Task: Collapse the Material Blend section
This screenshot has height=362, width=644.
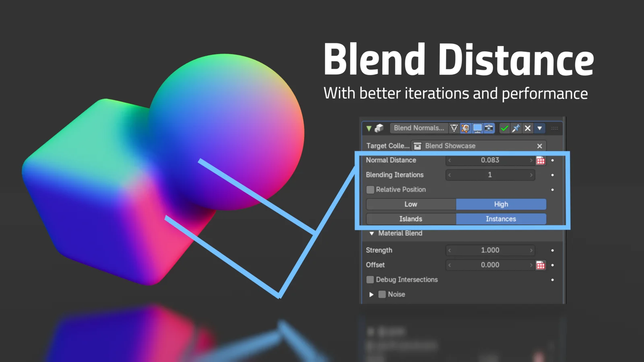Action: tap(372, 233)
